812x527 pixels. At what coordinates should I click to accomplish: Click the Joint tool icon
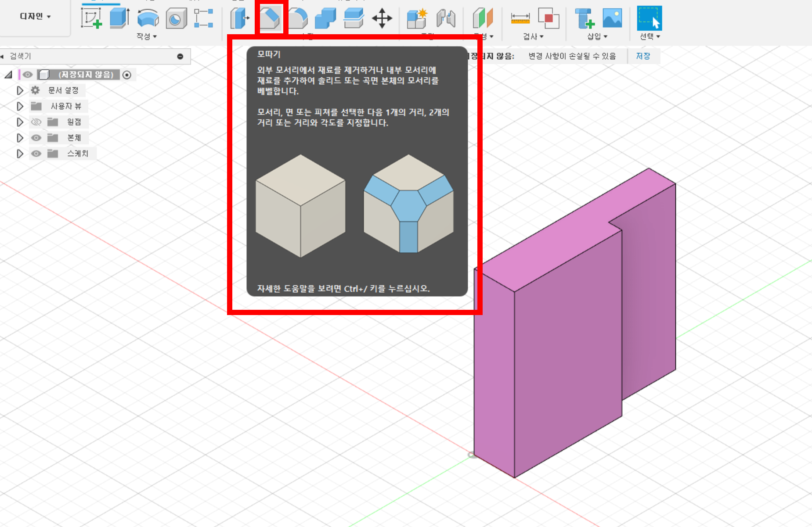click(446, 18)
